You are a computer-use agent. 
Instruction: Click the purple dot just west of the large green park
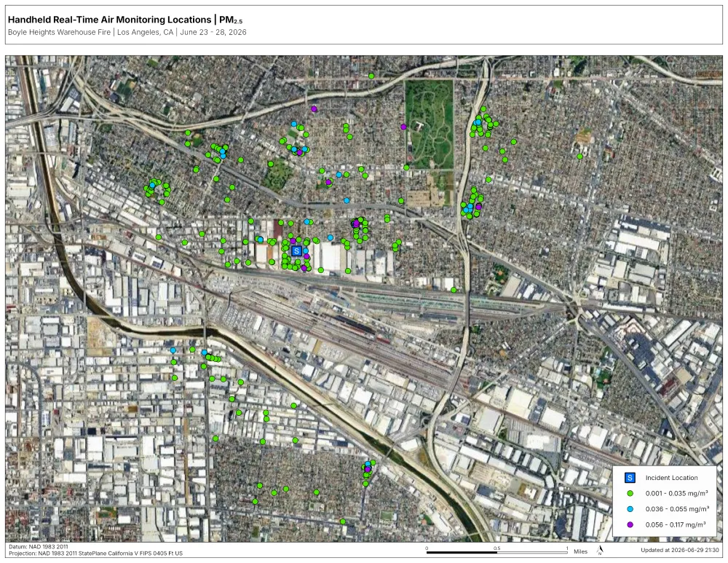click(403, 127)
